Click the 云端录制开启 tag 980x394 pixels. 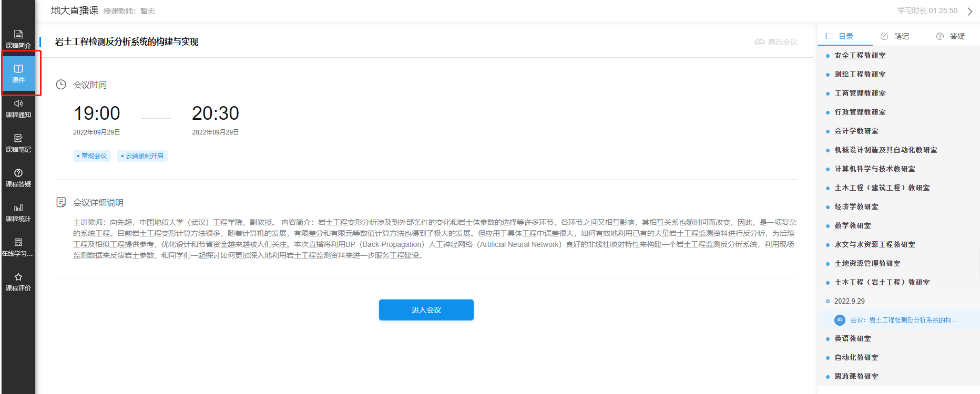[142, 156]
